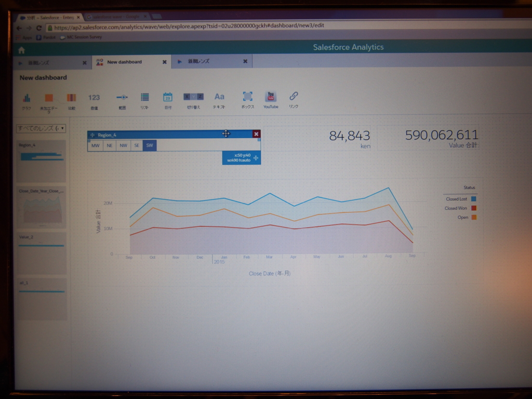Add a box container widget

(248, 100)
